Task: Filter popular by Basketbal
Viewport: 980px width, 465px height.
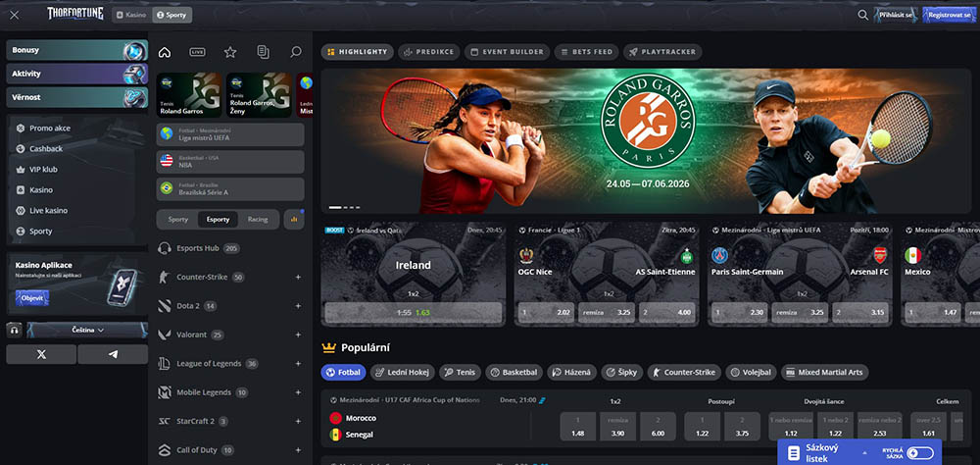Action: click(514, 373)
